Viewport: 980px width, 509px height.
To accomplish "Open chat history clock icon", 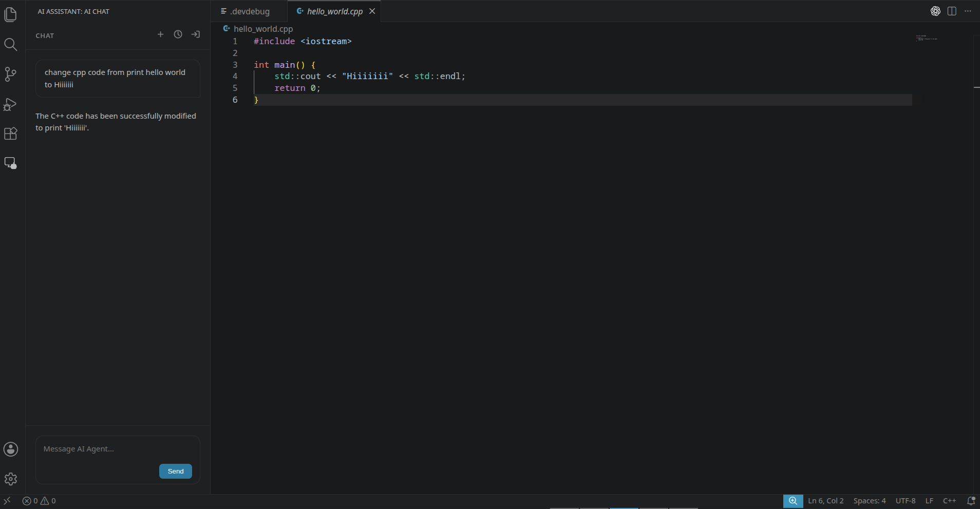I will point(178,34).
